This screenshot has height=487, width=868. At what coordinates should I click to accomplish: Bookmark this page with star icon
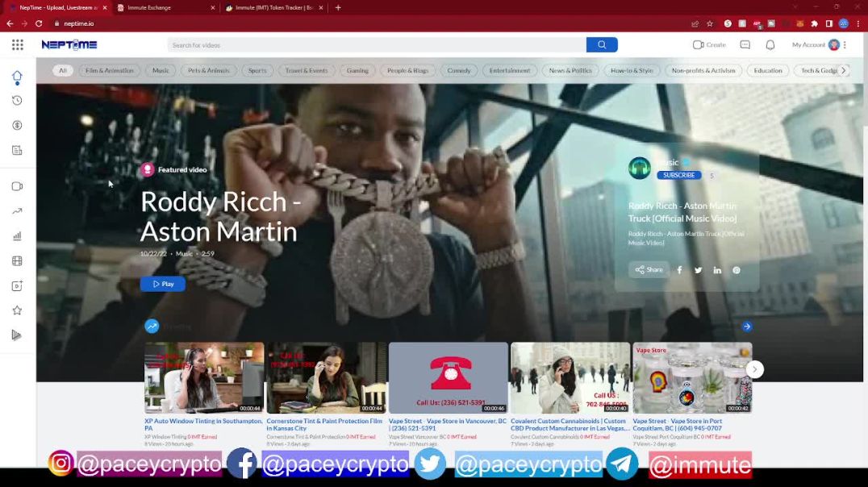coord(710,24)
